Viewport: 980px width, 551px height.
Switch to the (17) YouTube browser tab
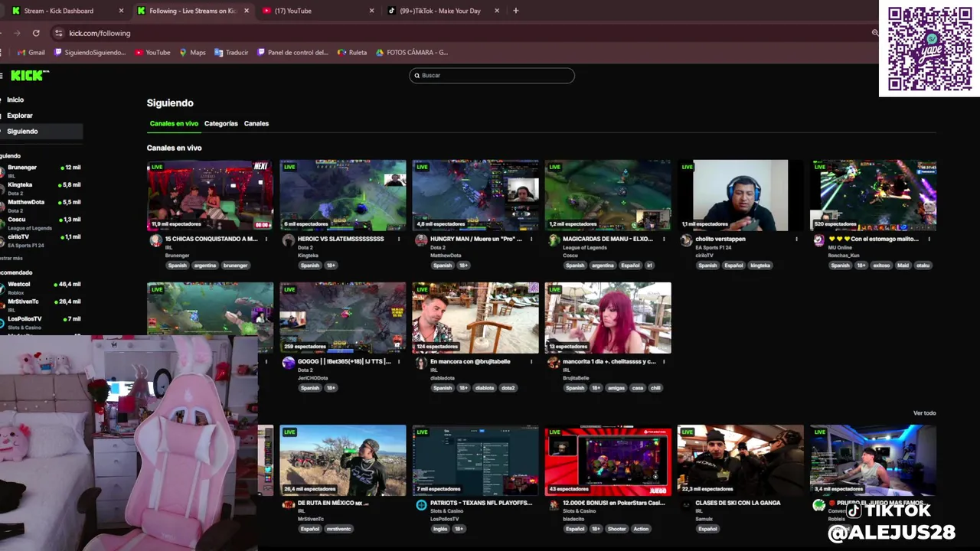(x=318, y=11)
